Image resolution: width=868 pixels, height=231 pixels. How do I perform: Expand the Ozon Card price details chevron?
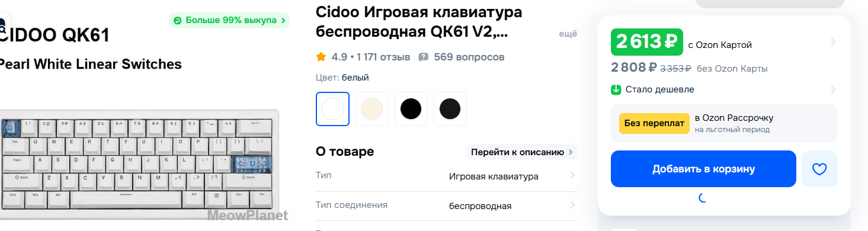(833, 42)
